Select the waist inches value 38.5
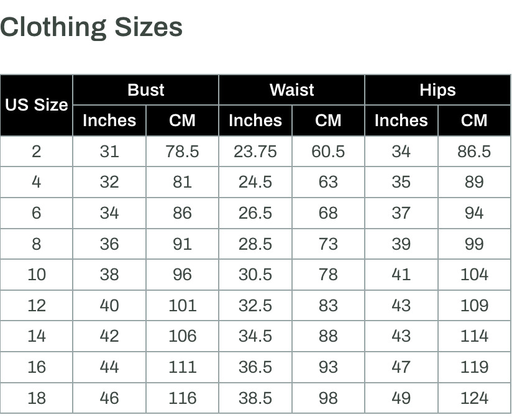The width and height of the screenshot is (512, 420). [255, 398]
